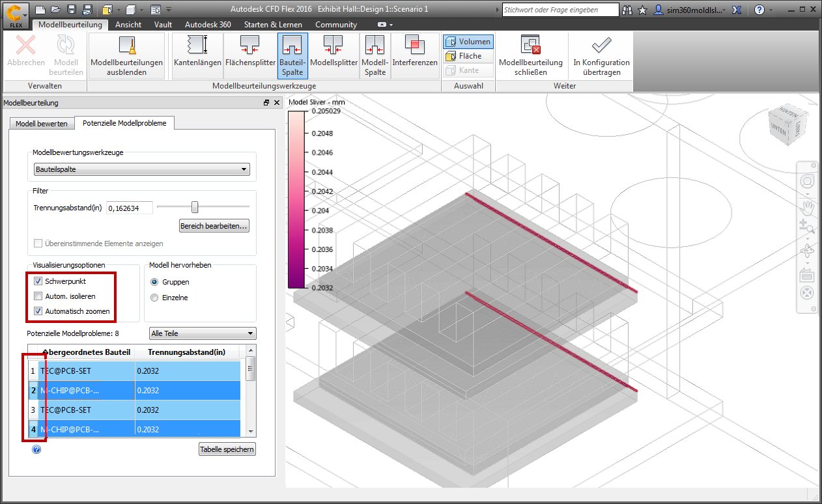Toggle the Schwerpunkt checkbox
The image size is (822, 504).
click(39, 282)
